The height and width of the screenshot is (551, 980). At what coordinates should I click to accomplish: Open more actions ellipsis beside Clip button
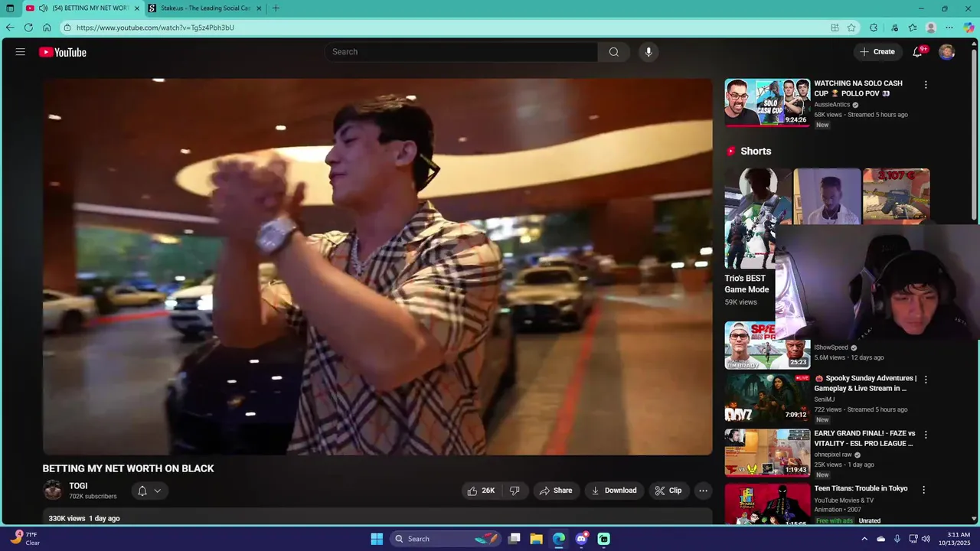tap(703, 491)
